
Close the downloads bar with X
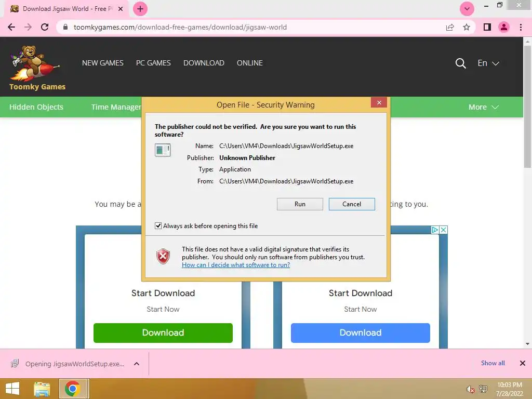click(x=523, y=363)
